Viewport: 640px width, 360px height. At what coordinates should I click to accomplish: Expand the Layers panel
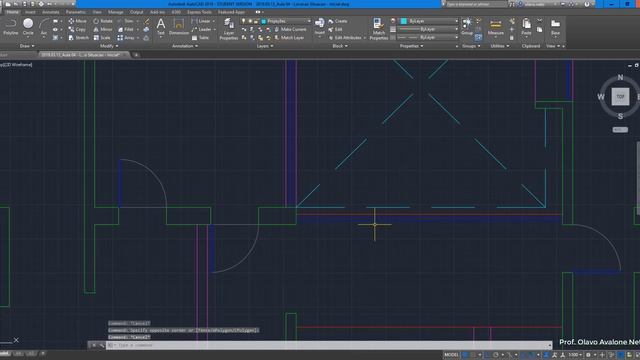265,46
